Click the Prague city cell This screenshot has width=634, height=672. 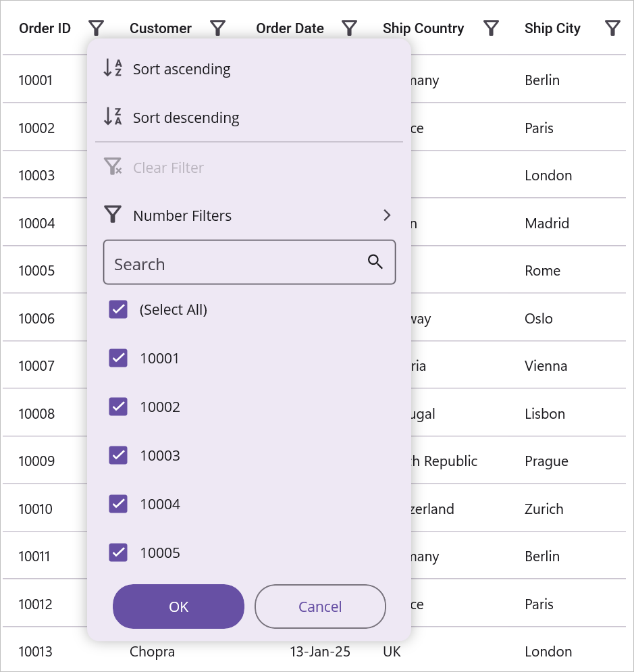coord(547,461)
